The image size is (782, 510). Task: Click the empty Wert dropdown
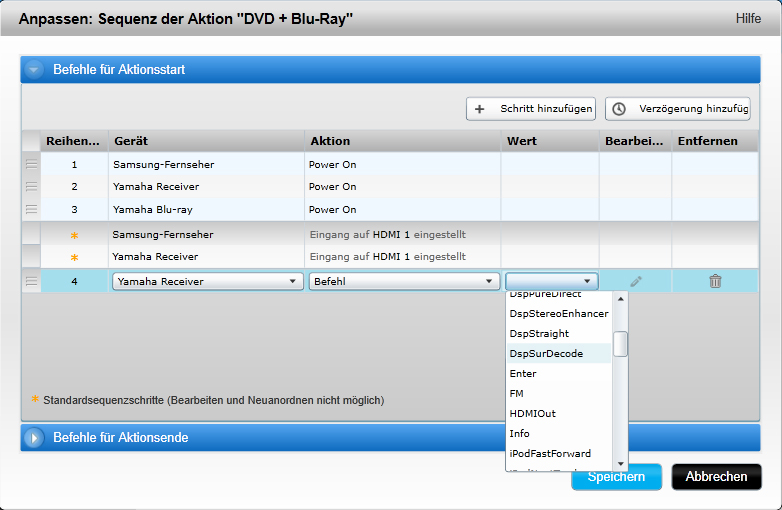click(x=552, y=282)
